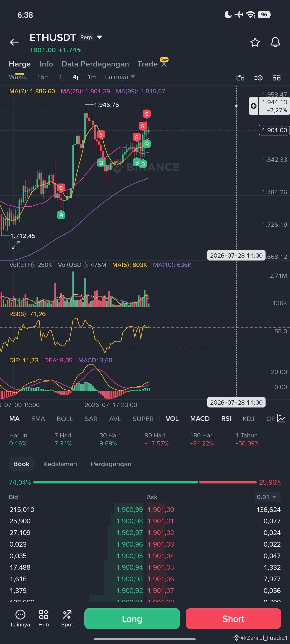Open Data Perdagangan tab

[95, 64]
